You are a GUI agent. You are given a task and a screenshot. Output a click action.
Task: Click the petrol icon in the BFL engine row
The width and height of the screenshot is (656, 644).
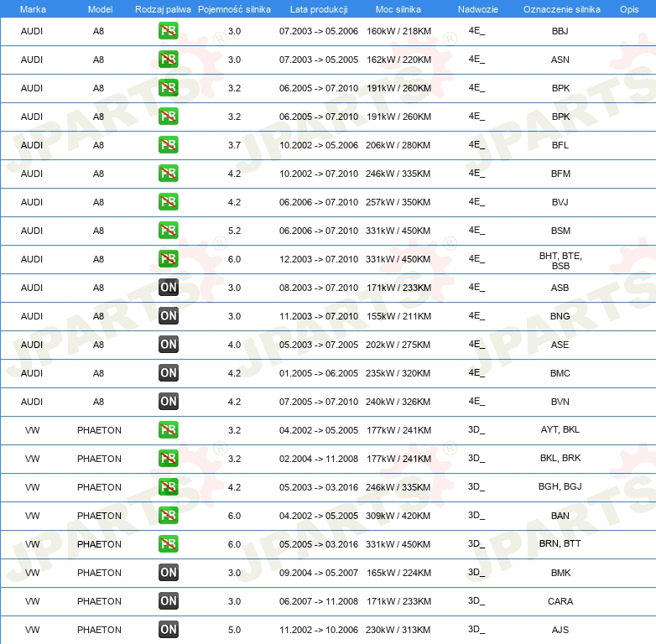tap(169, 145)
